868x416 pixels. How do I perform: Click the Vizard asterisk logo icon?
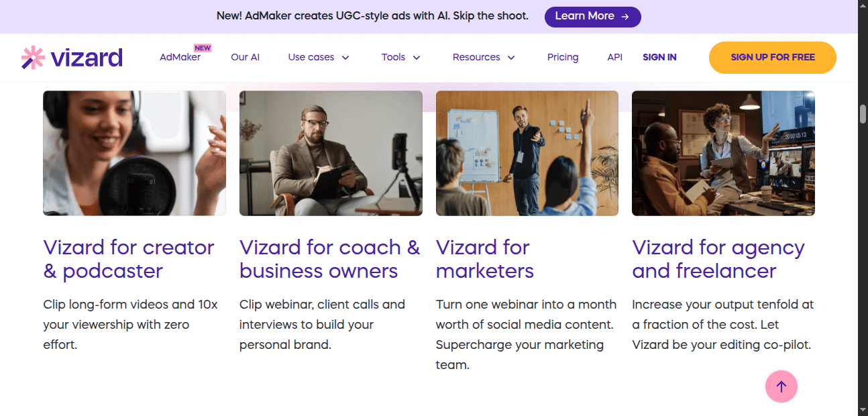(x=32, y=57)
